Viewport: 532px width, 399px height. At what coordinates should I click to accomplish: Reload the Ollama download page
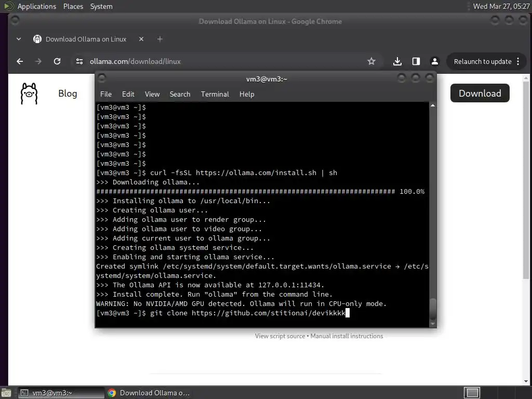tap(57, 61)
